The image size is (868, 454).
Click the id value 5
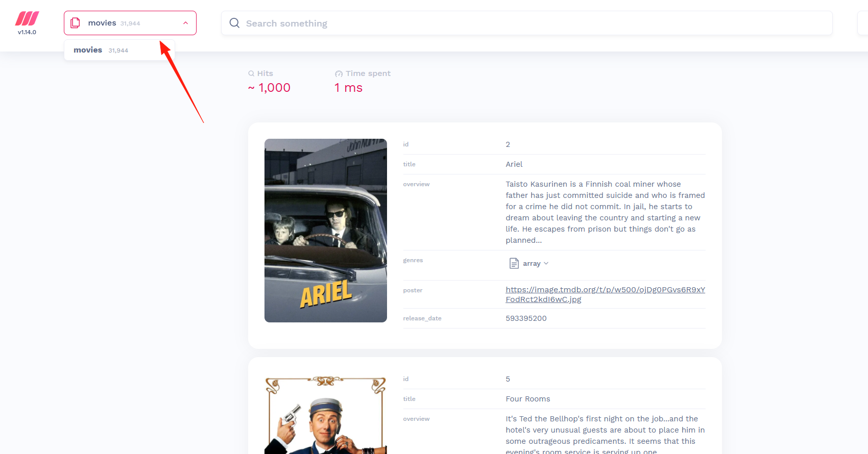(508, 379)
